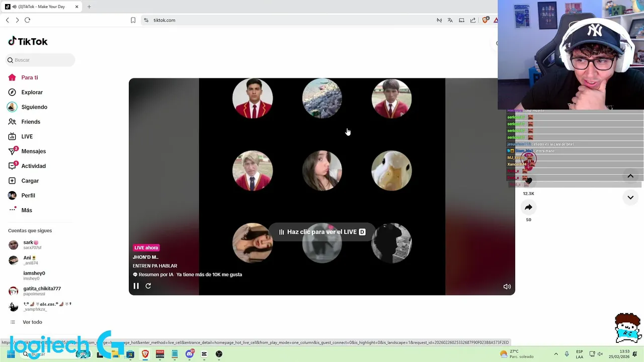Switch the ESP LAA keyboard language indicator

coord(580,354)
